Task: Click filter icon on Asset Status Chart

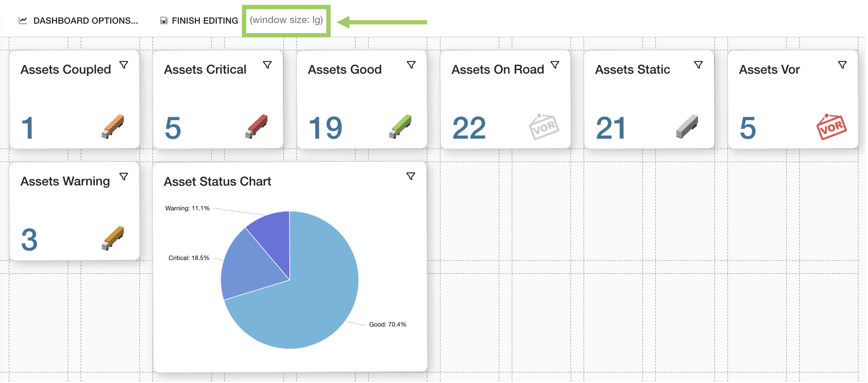Action: point(410,176)
